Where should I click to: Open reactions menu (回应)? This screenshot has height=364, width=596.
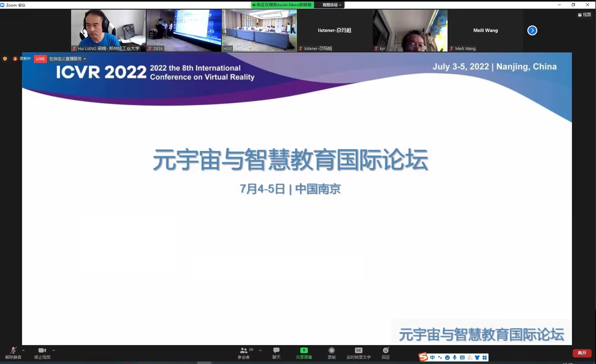click(386, 353)
